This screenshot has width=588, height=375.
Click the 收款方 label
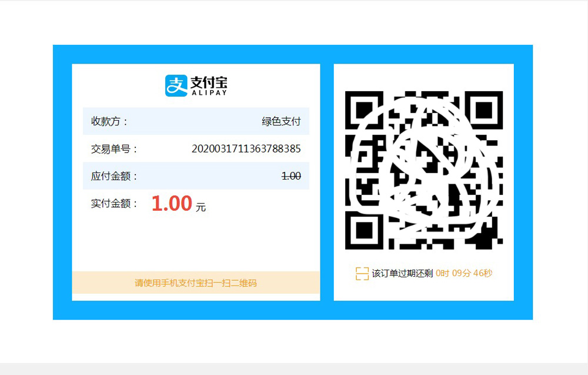[x=109, y=121]
